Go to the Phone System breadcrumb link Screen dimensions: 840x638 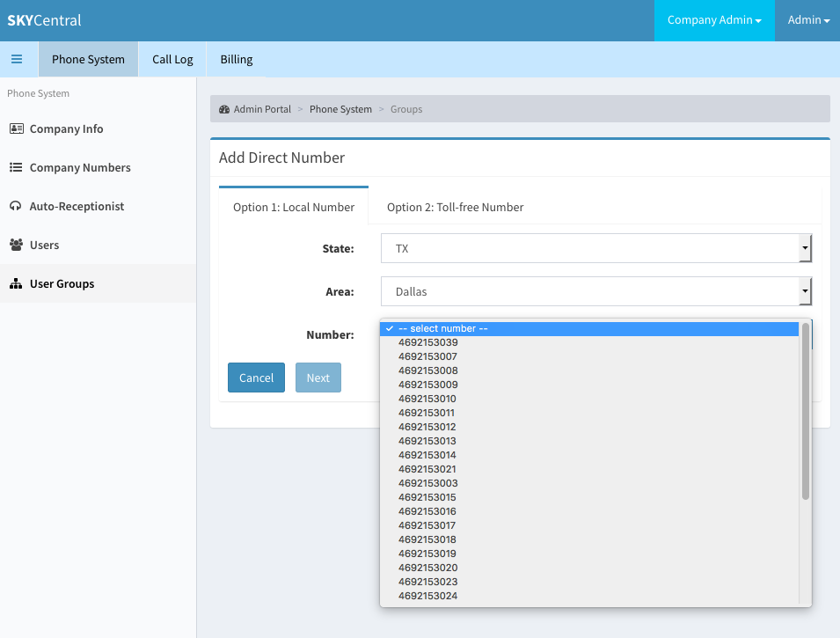point(340,109)
